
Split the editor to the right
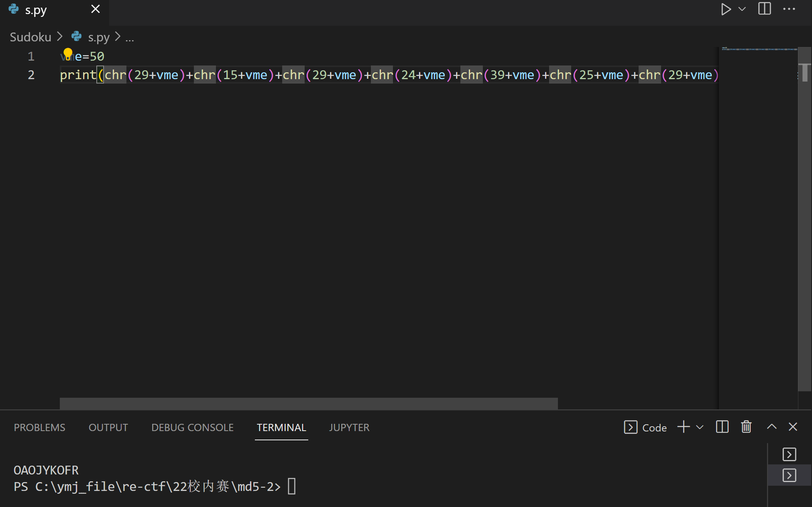(x=764, y=9)
